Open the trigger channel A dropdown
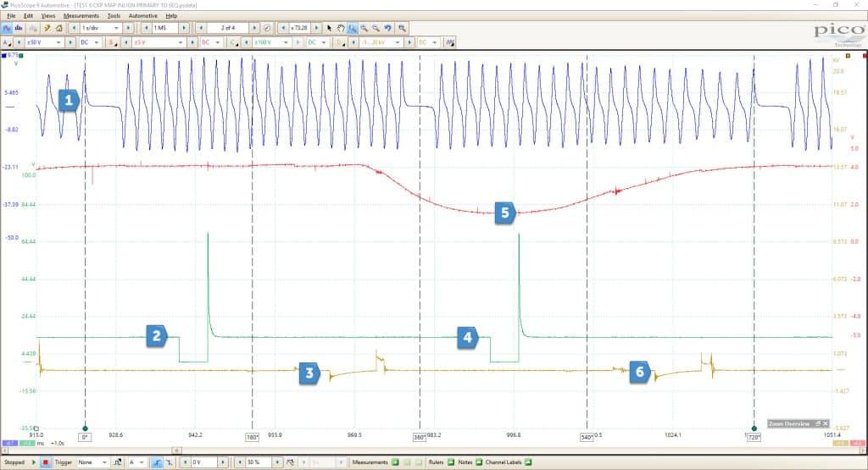The height and width of the screenshot is (470, 868). click(x=136, y=462)
